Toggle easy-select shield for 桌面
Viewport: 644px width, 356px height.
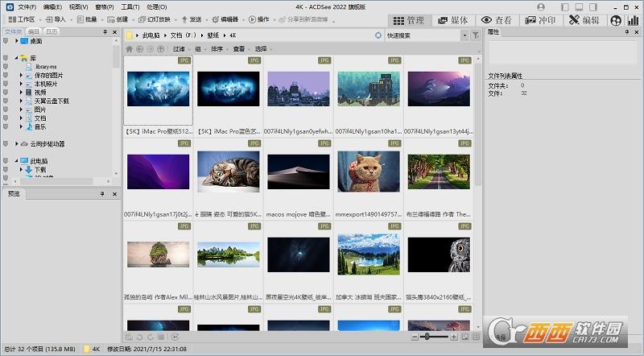click(x=6, y=41)
